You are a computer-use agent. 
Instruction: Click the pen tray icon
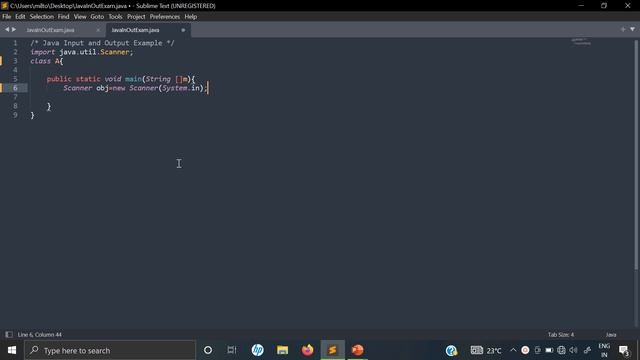(587, 350)
